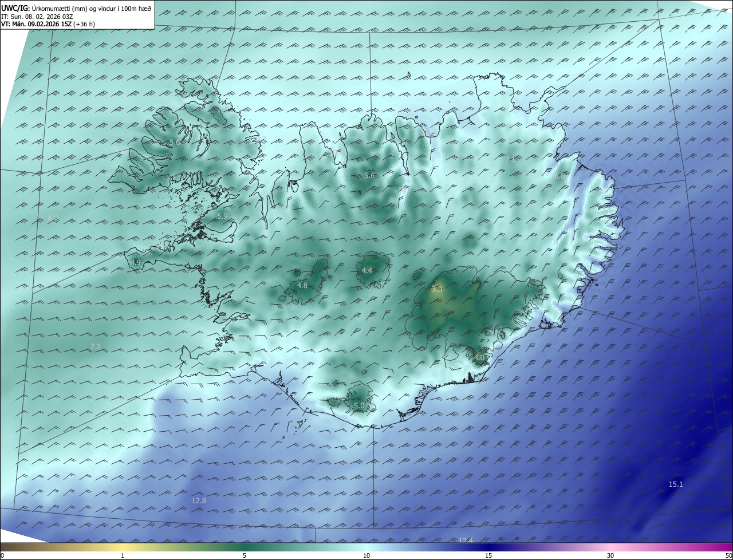
Task: Click the 6.8 value near the east coast
Action: click(x=559, y=176)
